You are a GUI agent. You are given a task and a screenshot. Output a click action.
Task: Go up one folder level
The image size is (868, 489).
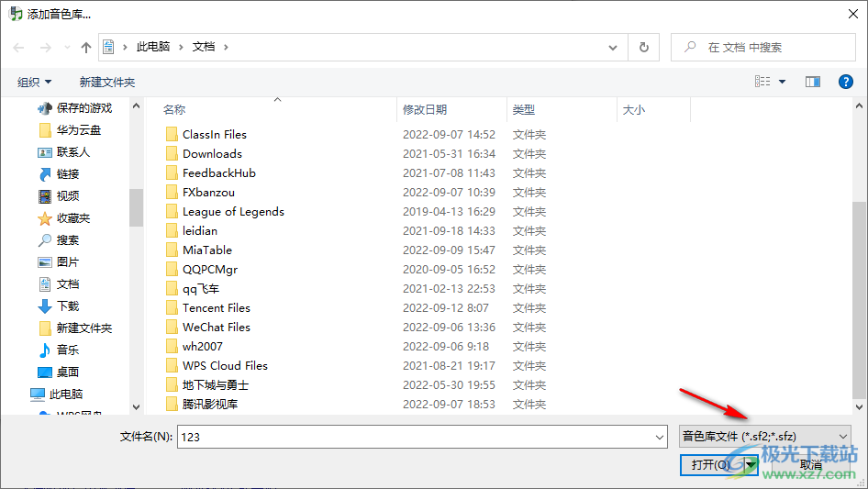click(86, 48)
